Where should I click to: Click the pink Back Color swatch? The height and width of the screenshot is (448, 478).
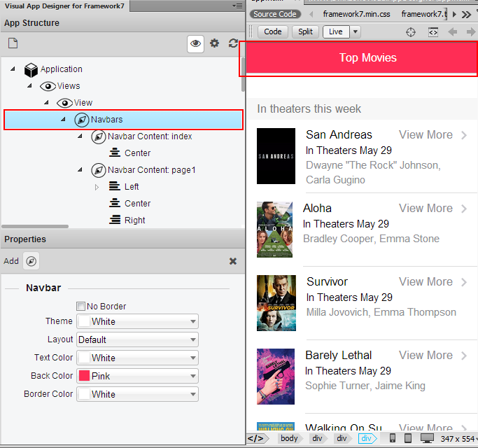click(x=84, y=376)
